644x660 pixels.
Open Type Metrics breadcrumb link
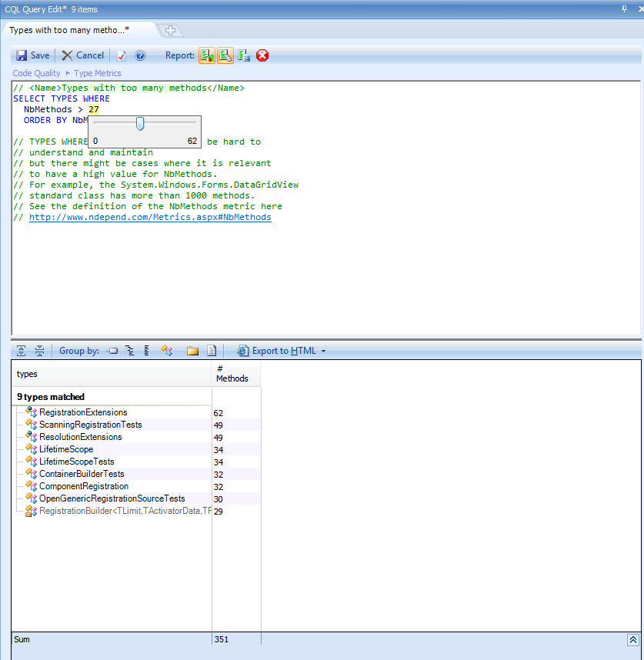[x=98, y=73]
